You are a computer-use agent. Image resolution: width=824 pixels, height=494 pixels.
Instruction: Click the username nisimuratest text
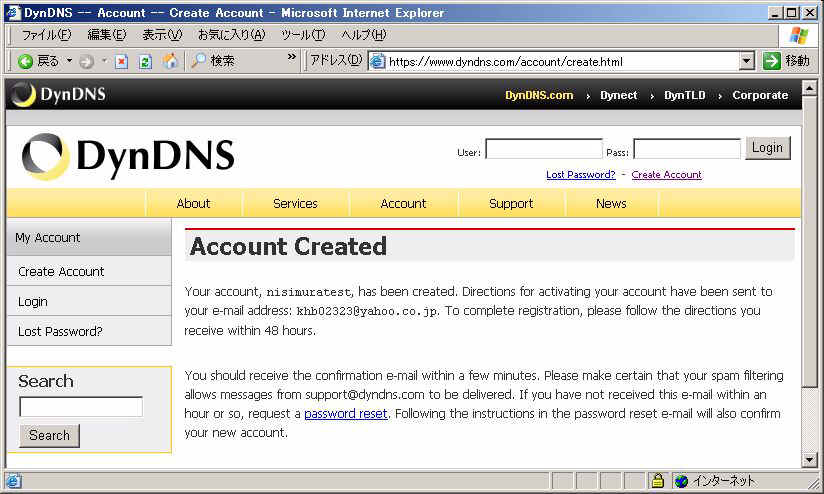[x=309, y=292]
